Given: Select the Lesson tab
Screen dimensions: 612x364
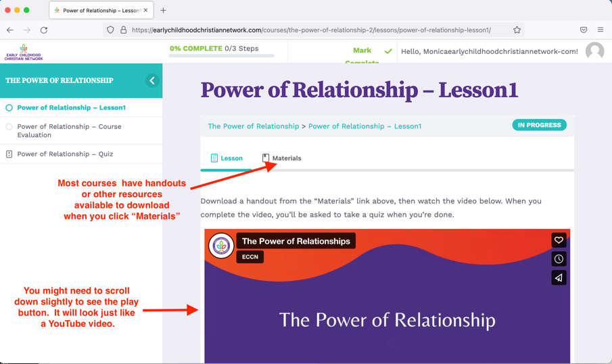Looking at the screenshot, I should point(226,158).
